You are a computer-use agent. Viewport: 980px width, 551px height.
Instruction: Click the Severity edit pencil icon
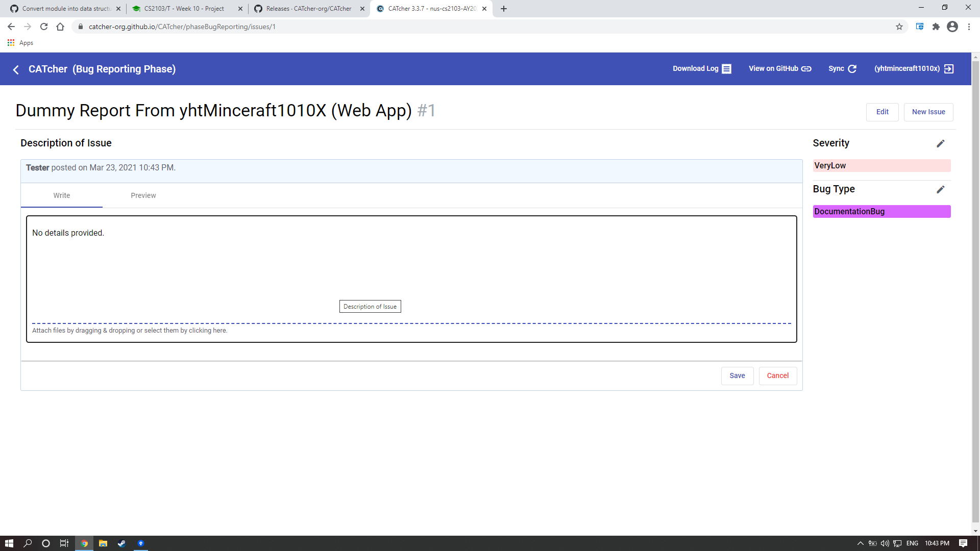940,143
